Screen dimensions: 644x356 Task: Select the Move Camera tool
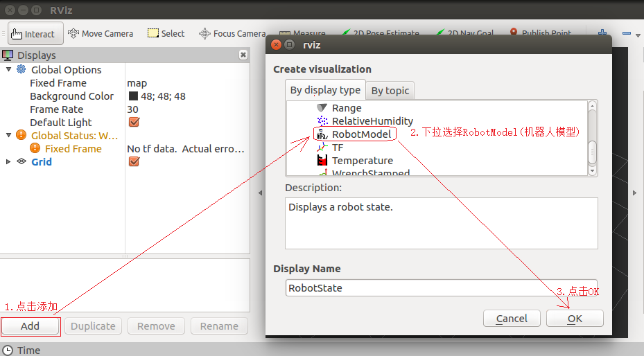pyautogui.click(x=101, y=33)
